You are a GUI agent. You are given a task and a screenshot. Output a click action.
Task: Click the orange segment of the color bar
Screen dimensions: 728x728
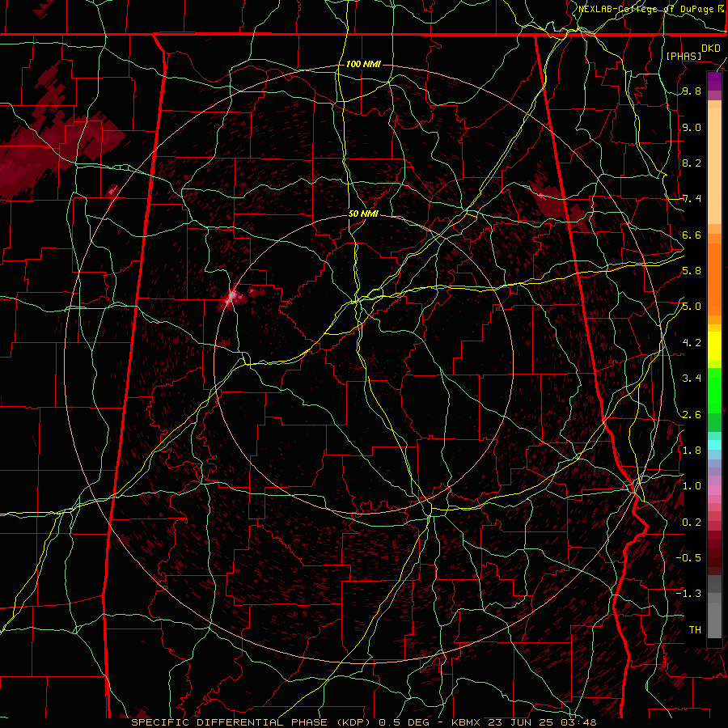tap(714, 275)
